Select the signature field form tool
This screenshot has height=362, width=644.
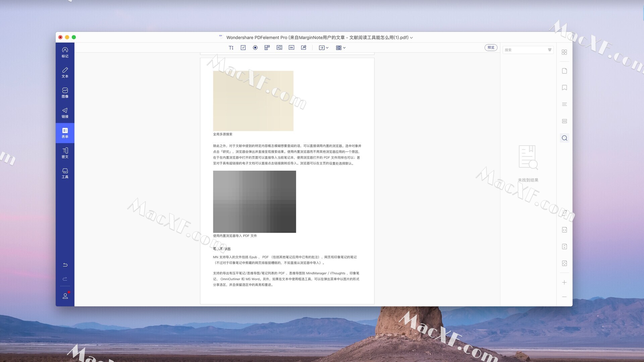(304, 48)
